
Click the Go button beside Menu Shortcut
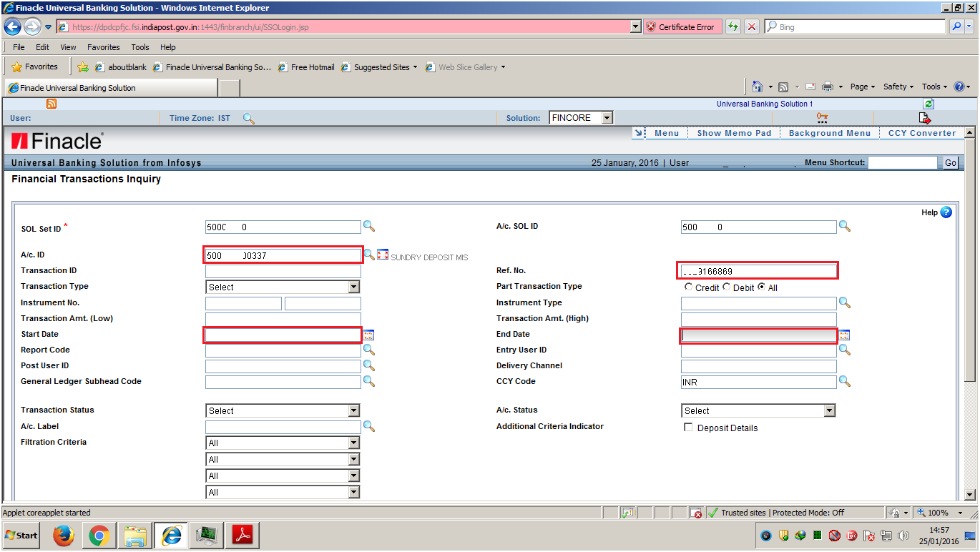[950, 162]
